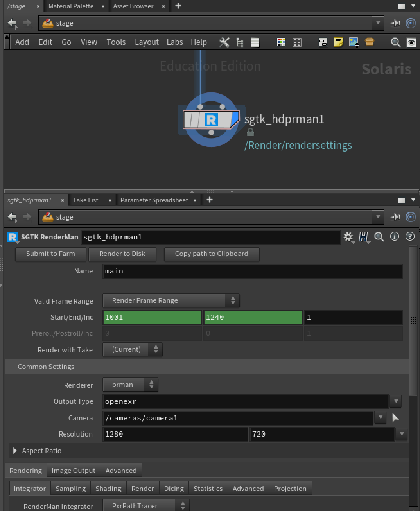
Task: Pick camera with node chooser arrow
Action: 396,418
